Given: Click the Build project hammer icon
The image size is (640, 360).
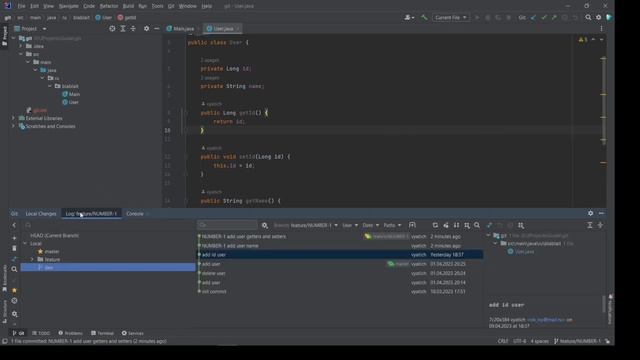Looking at the screenshot, I should 424,18.
